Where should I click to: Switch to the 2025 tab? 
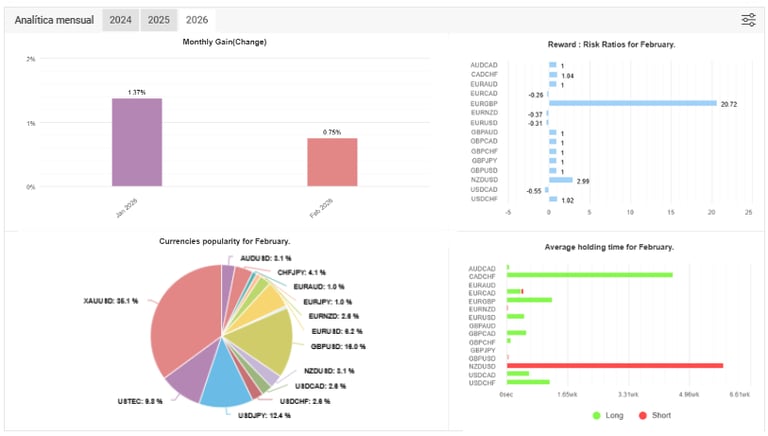(x=159, y=20)
